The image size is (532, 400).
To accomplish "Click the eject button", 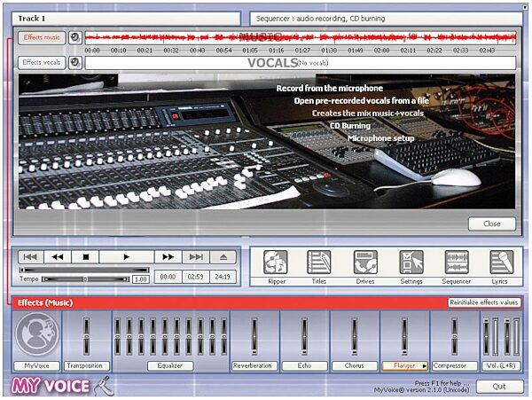I will [223, 257].
